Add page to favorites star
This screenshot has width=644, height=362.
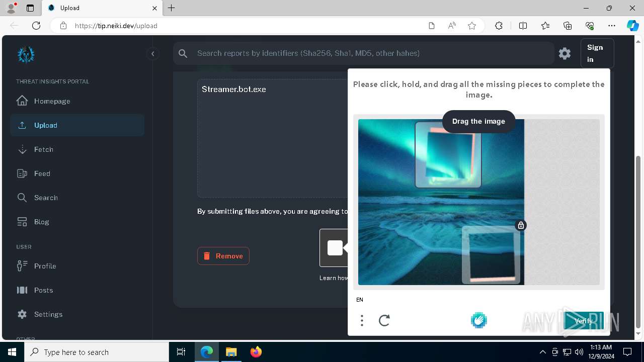click(472, 26)
